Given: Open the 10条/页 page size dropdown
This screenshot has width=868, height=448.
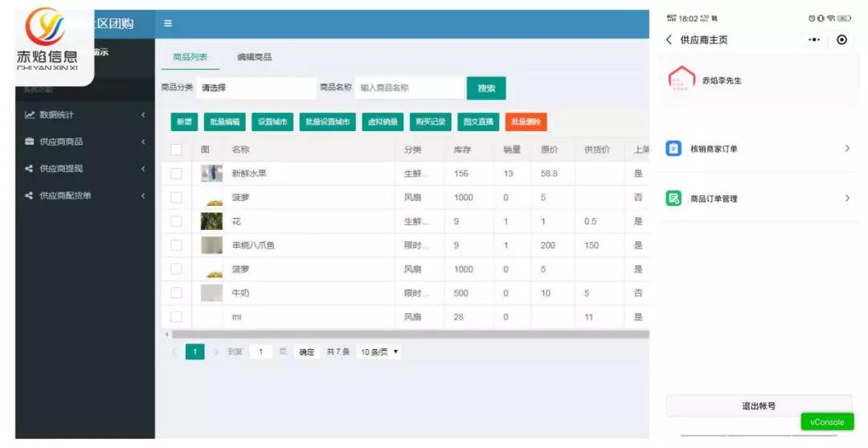Looking at the screenshot, I should point(379,352).
